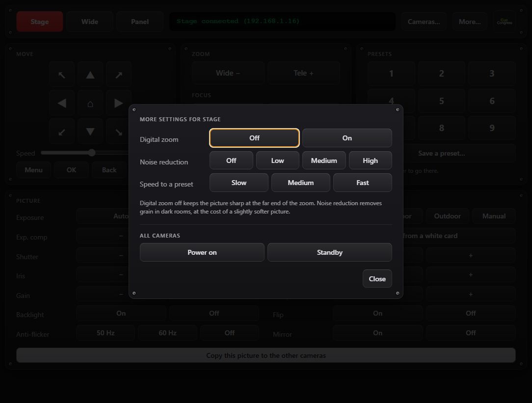Decrease Exp. comp with minus button
The width and height of the screenshot is (532, 403).
tap(103, 236)
